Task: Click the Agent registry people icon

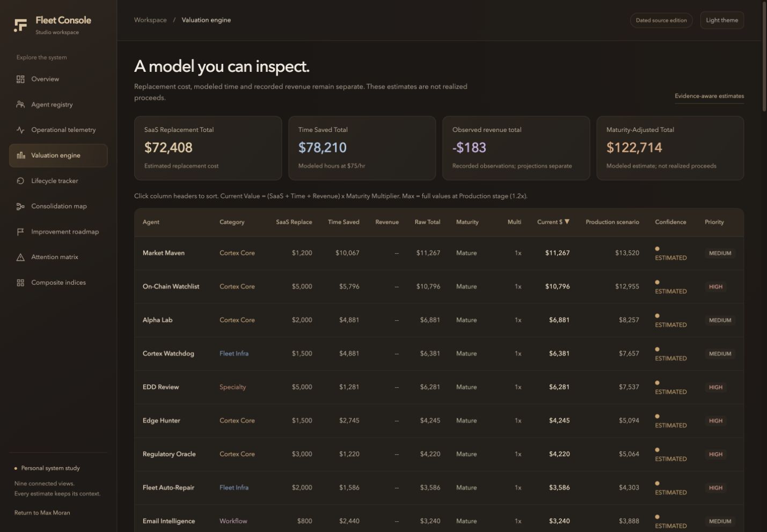Action: [20, 105]
